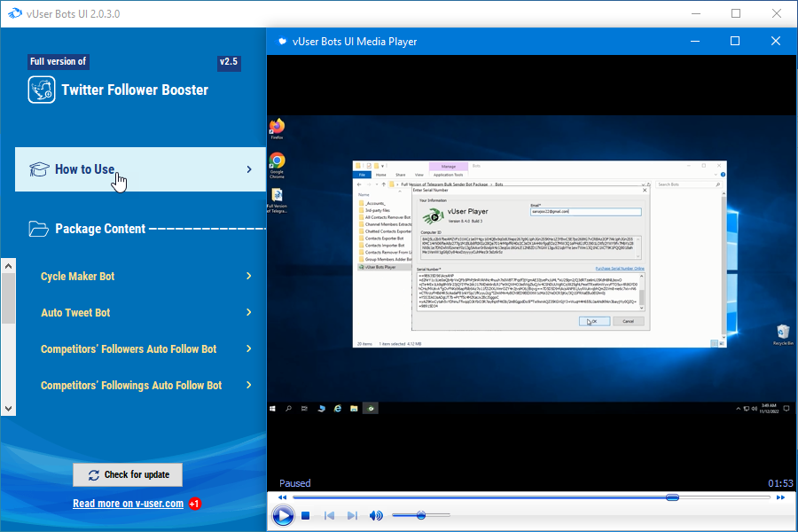Click the vUser Bots UI app icon in title bar
The height and width of the screenshot is (532, 798).
tap(15, 14)
